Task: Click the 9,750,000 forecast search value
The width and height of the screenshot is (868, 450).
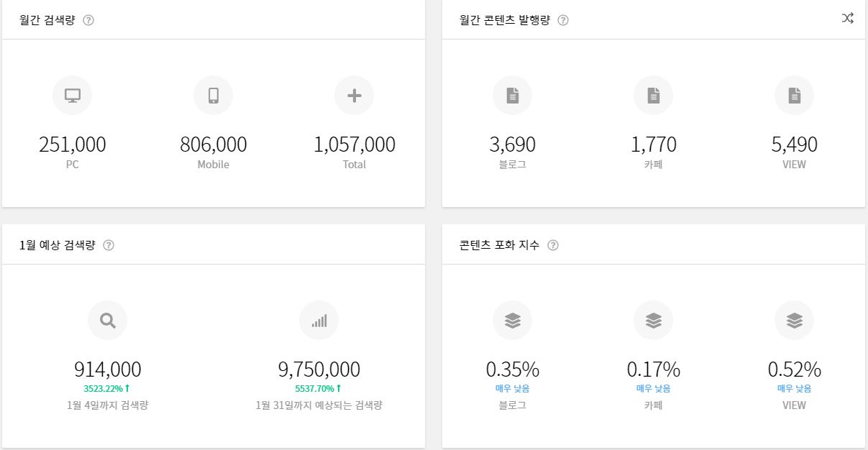Action: 319,369
